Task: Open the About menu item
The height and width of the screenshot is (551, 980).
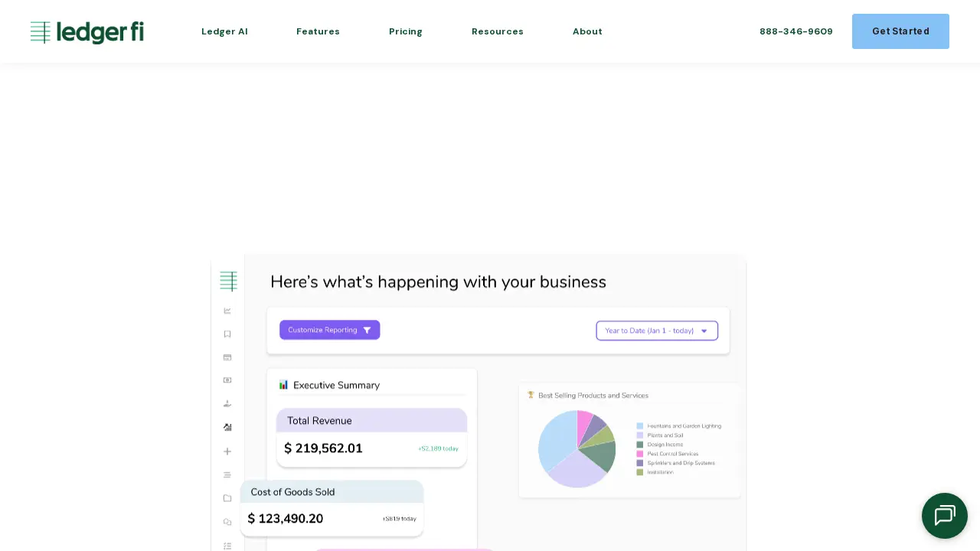Action: [x=587, y=31]
